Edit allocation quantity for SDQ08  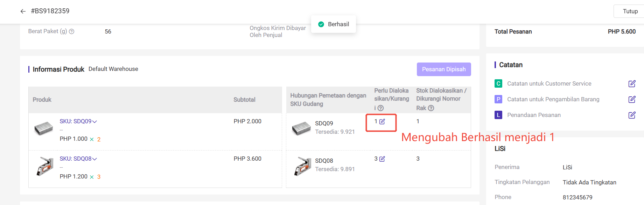(x=382, y=159)
